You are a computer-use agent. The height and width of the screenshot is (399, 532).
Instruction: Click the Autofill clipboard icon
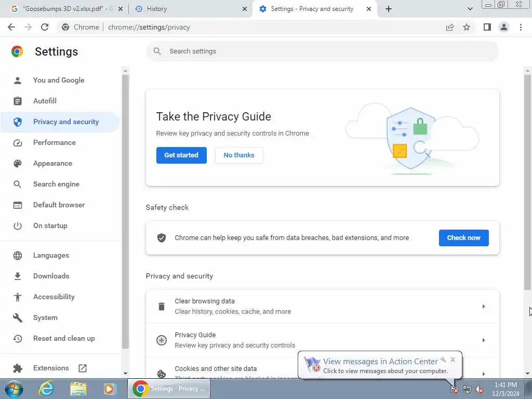[x=18, y=101]
